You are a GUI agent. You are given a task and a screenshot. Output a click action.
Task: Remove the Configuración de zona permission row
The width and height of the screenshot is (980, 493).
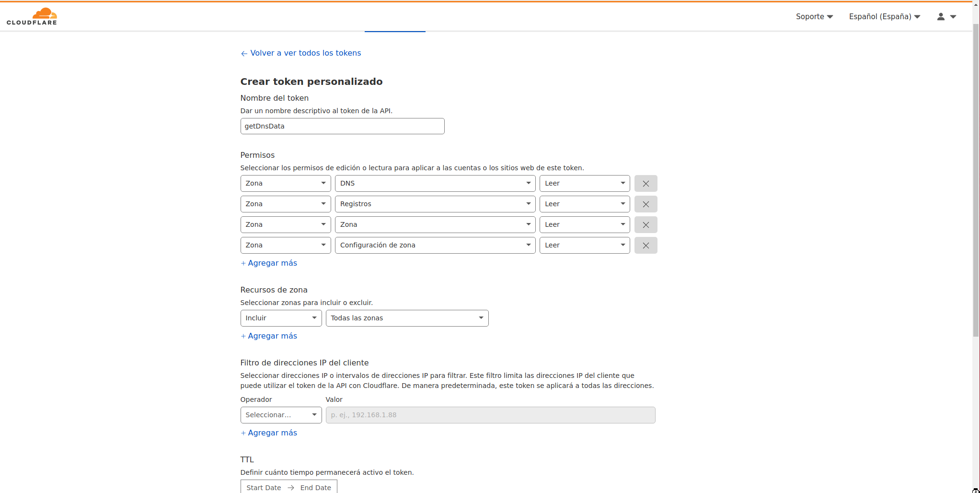(x=645, y=246)
